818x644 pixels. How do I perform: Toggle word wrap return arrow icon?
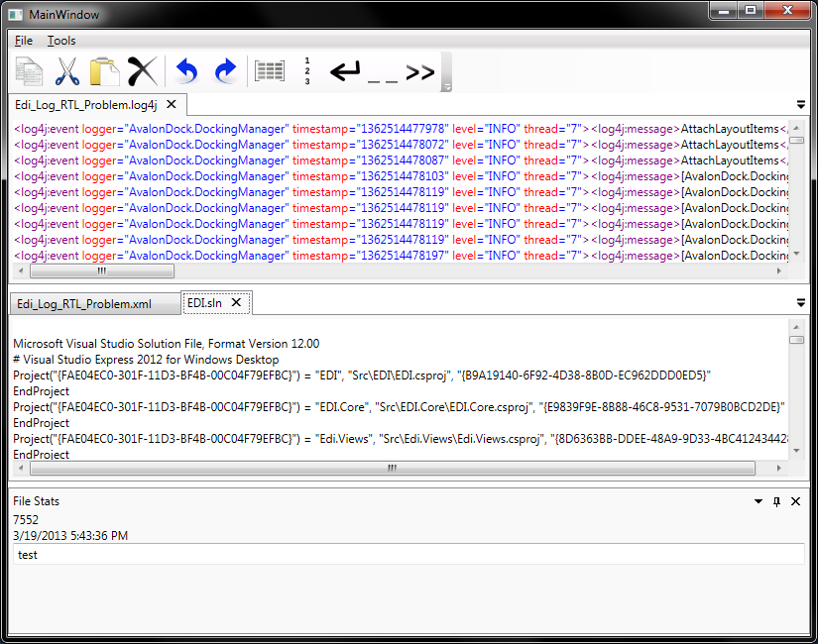(x=345, y=71)
